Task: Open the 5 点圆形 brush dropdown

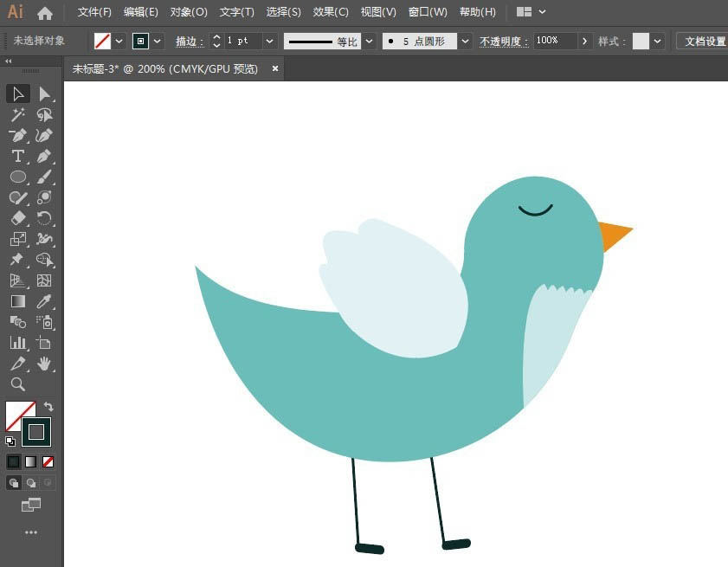Action: (465, 41)
